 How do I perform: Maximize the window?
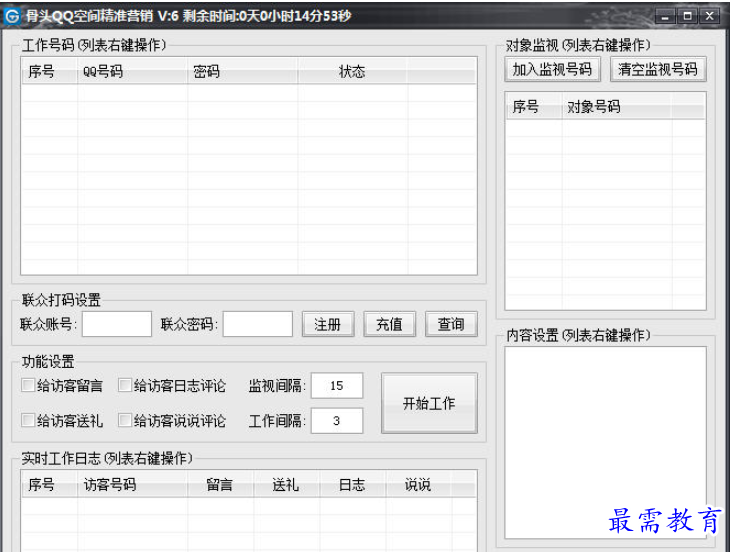(x=688, y=16)
